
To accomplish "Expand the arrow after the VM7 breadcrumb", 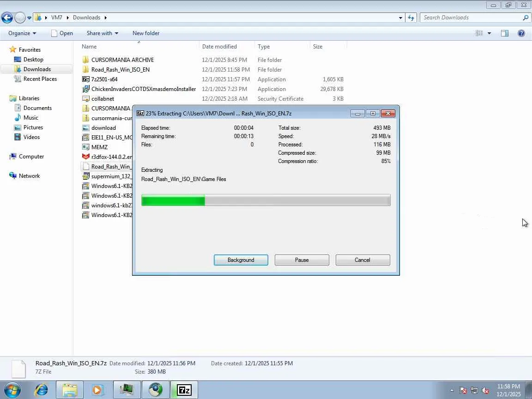I will point(68,18).
